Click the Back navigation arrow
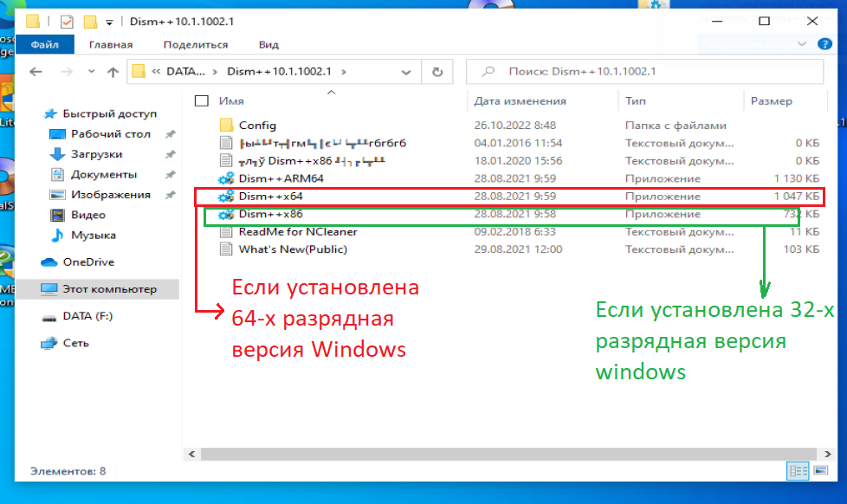This screenshot has width=847, height=504. coord(36,72)
